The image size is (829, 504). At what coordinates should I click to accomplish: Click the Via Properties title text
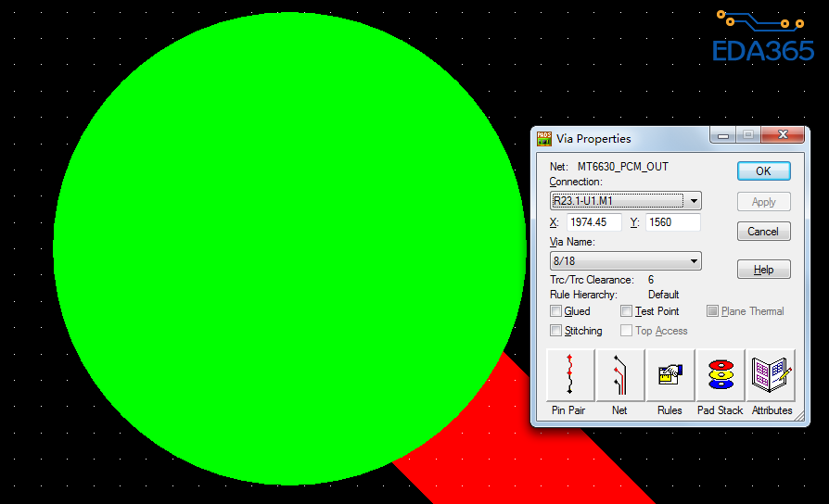[x=593, y=138]
